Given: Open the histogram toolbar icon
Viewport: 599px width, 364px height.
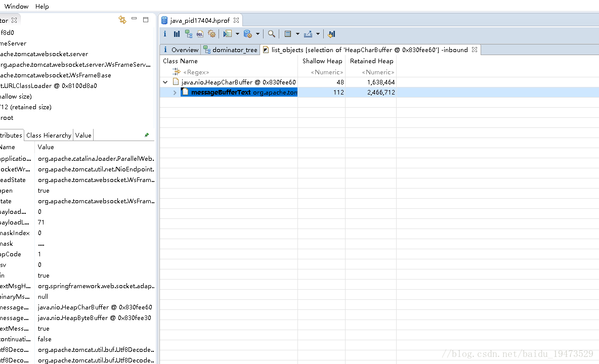Looking at the screenshot, I should tap(177, 34).
